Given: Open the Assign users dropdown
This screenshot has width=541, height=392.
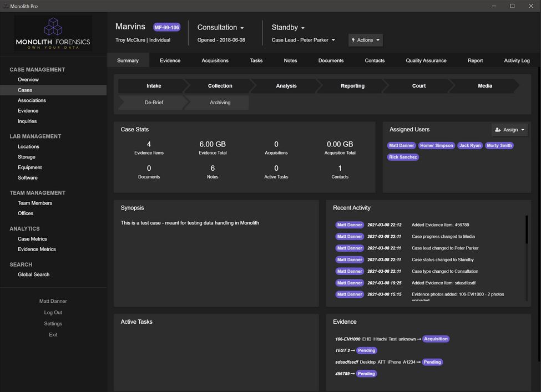Looking at the screenshot, I should tap(509, 130).
